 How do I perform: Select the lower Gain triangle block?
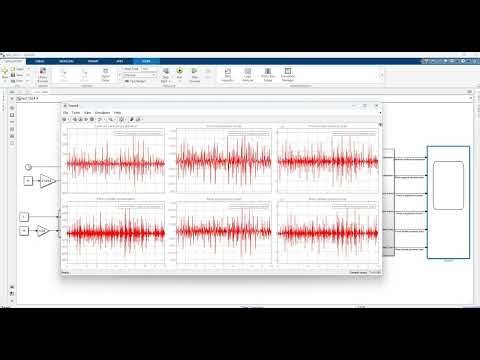(x=42, y=230)
